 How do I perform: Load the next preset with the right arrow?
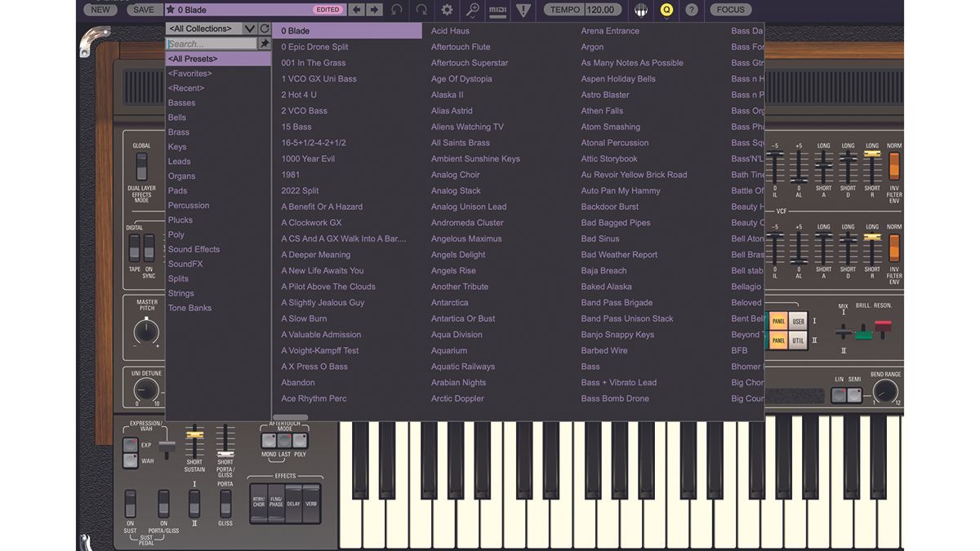374,10
